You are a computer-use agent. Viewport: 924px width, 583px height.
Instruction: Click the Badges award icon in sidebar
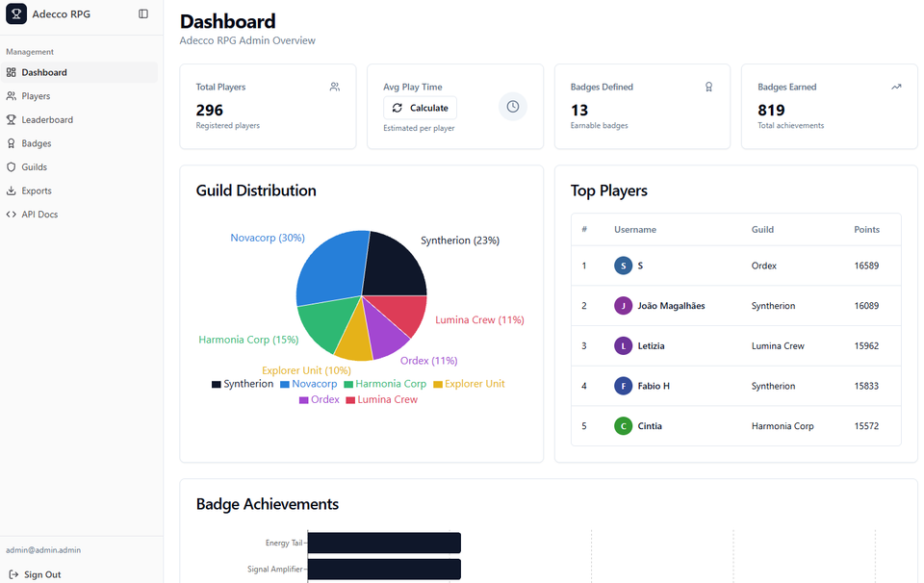pyautogui.click(x=12, y=143)
